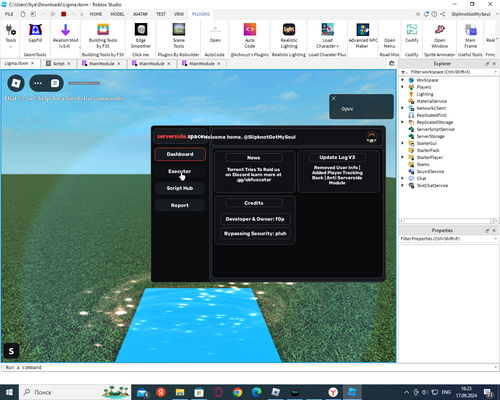Image resolution: width=500 pixels, height=400 pixels.
Task: Click the new file icon
Action: tap(23, 14)
